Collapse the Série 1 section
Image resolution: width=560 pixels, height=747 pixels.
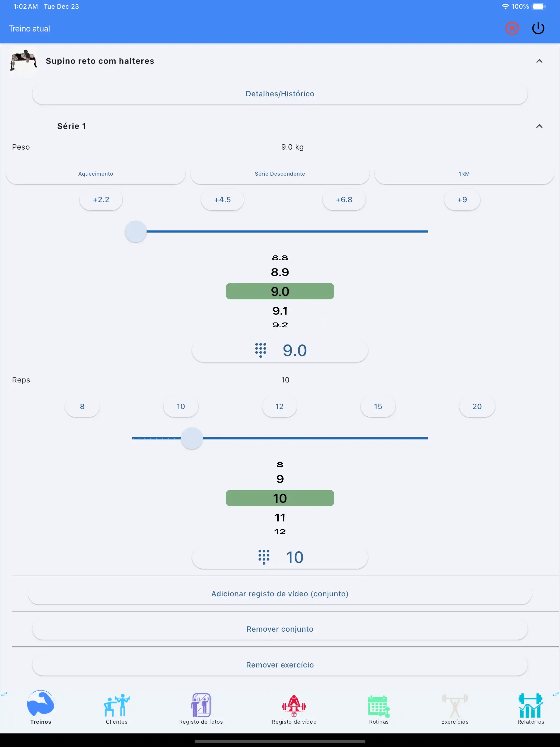point(539,126)
